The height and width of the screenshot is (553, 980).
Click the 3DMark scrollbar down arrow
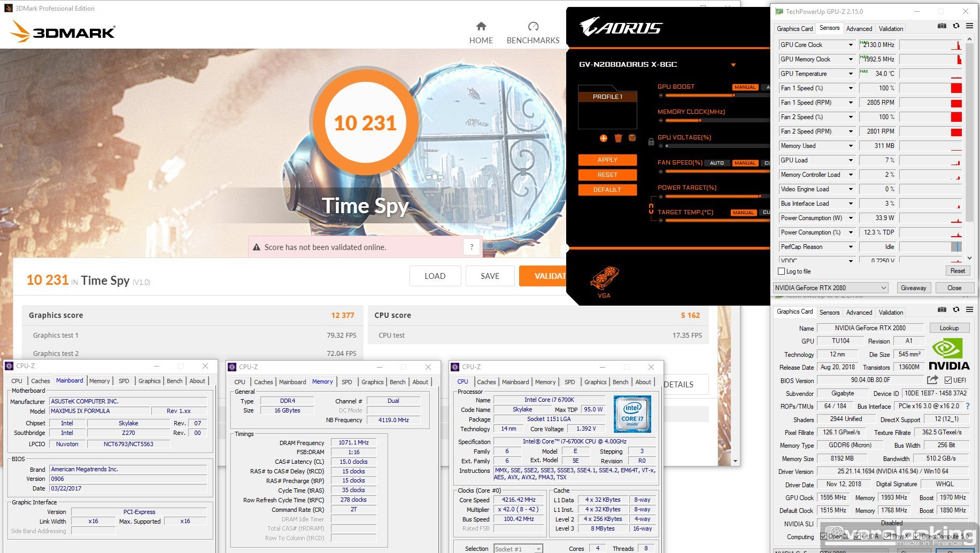coord(736,461)
